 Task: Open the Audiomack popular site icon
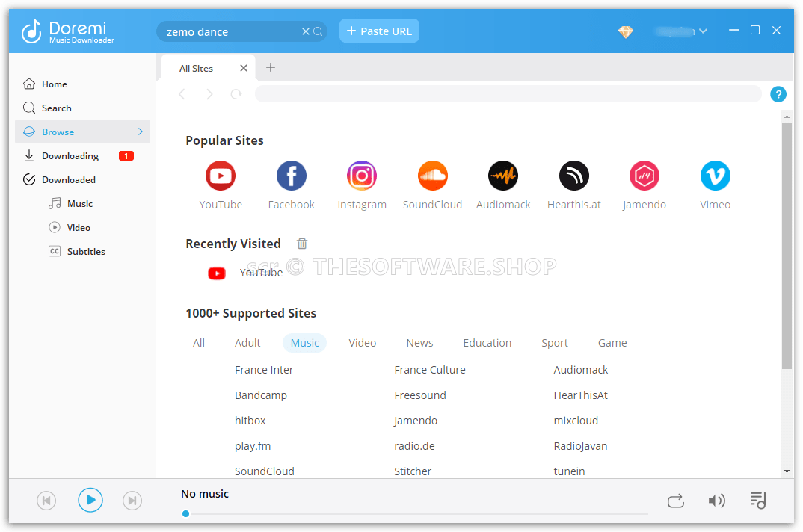coord(503,176)
